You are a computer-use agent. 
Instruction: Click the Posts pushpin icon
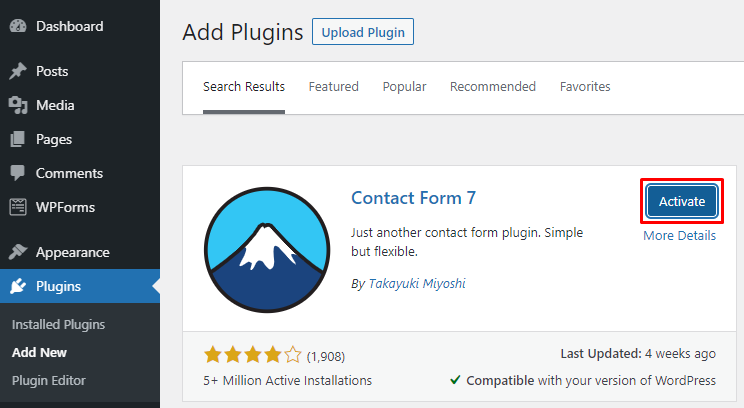(18, 71)
